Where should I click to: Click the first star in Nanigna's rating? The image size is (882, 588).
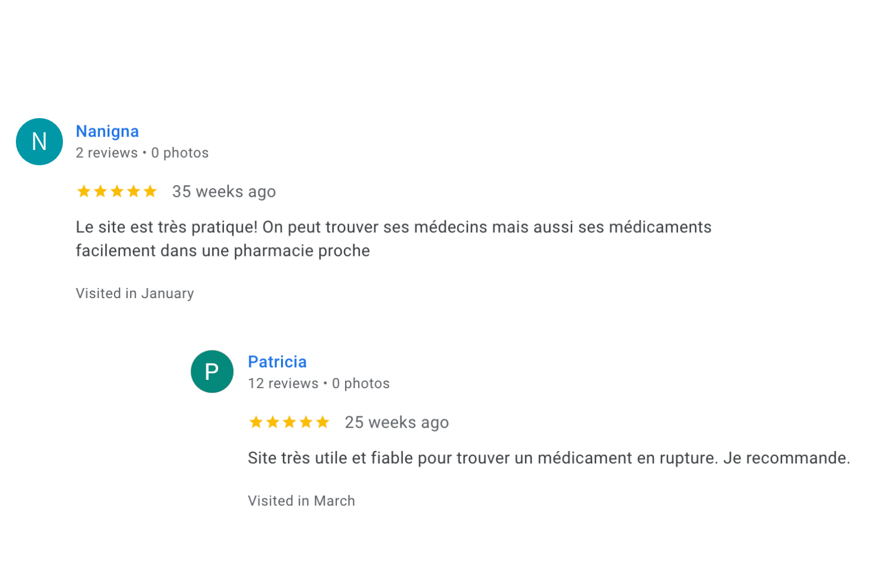(x=84, y=191)
